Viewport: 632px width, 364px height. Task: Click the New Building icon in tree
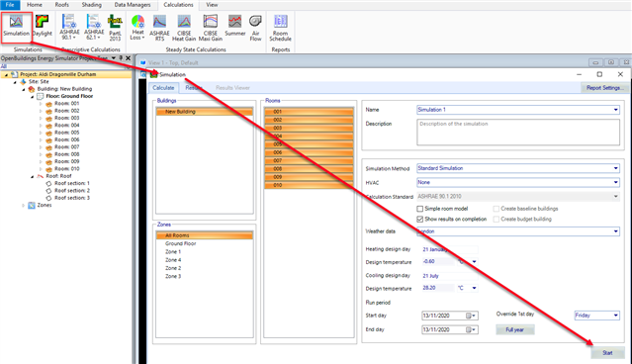(32, 89)
